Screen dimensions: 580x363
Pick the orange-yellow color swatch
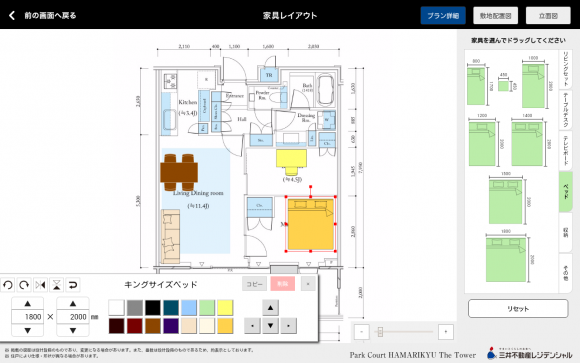pyautogui.click(x=225, y=326)
